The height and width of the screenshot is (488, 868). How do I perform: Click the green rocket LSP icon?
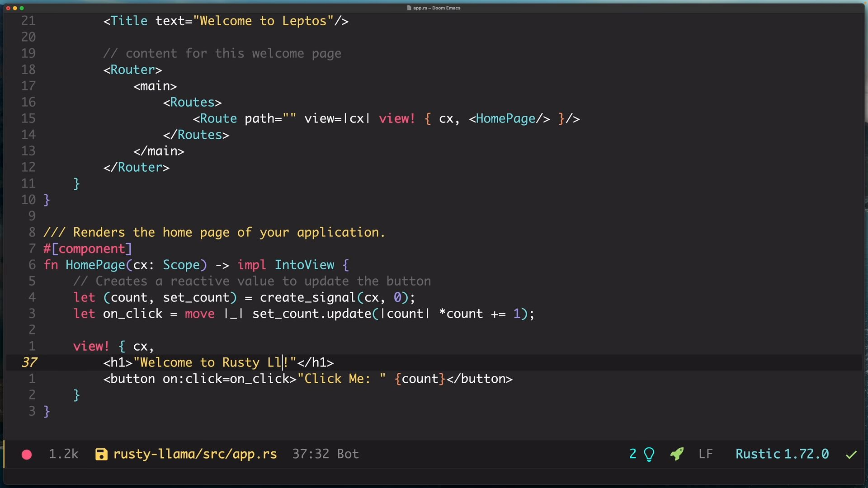[677, 454]
